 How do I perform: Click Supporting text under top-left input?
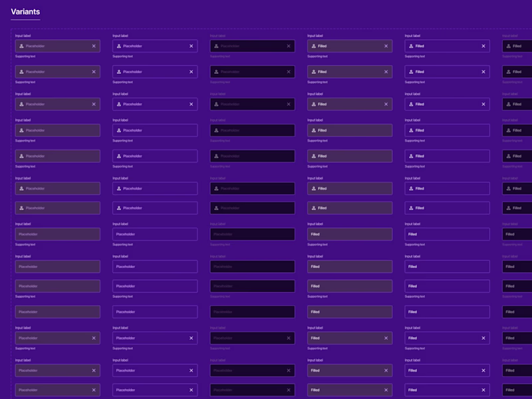coord(25,57)
